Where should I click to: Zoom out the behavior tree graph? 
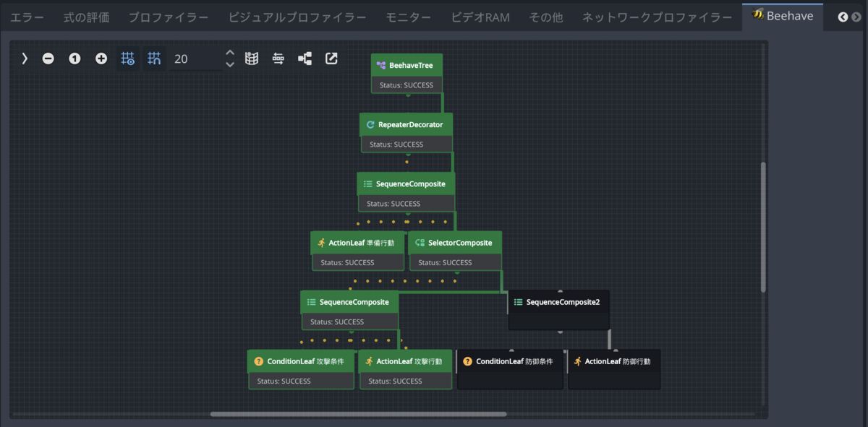point(48,59)
